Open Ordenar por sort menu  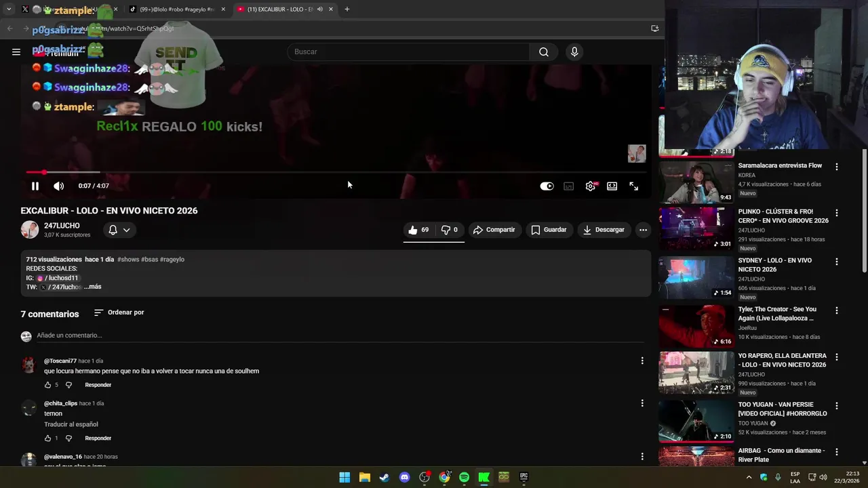(119, 312)
